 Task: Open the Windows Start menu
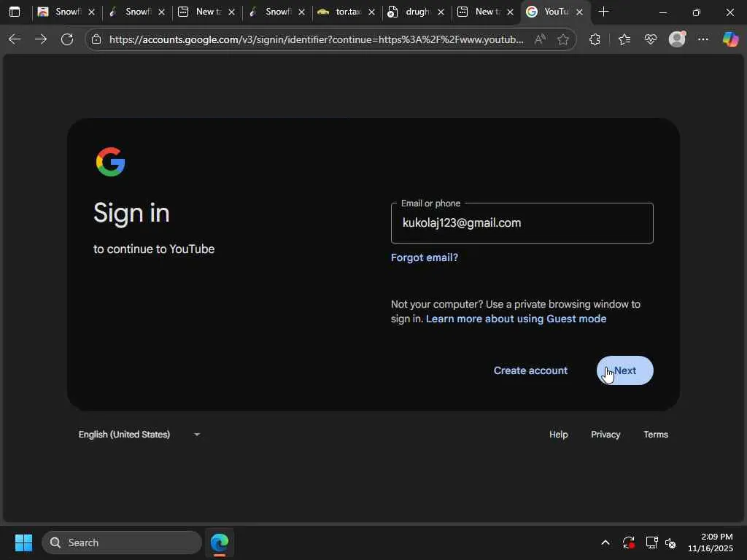[23, 542]
